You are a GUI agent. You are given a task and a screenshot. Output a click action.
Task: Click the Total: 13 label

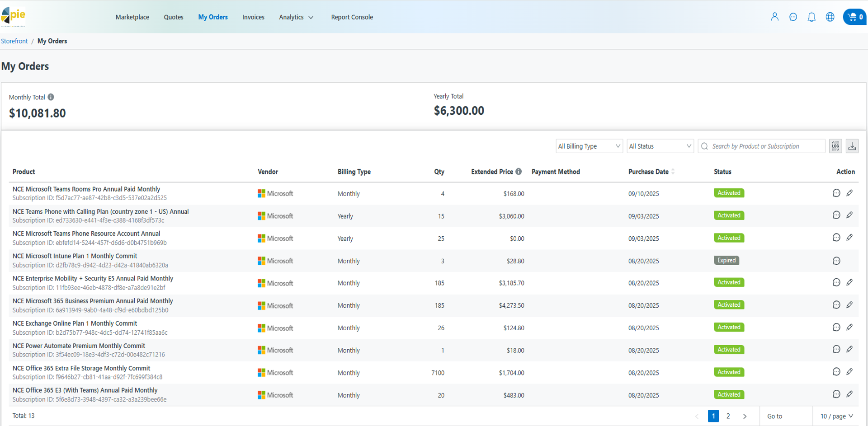(x=24, y=416)
